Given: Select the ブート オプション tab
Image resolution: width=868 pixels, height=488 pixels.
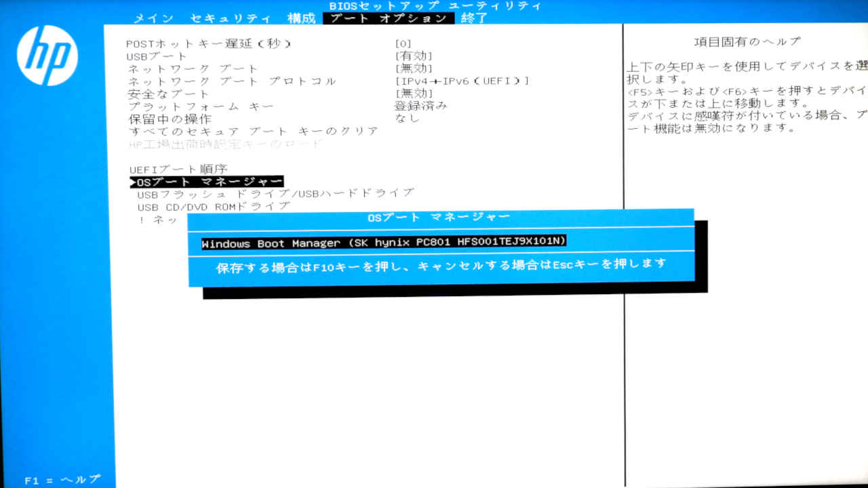Looking at the screenshot, I should coord(388,18).
